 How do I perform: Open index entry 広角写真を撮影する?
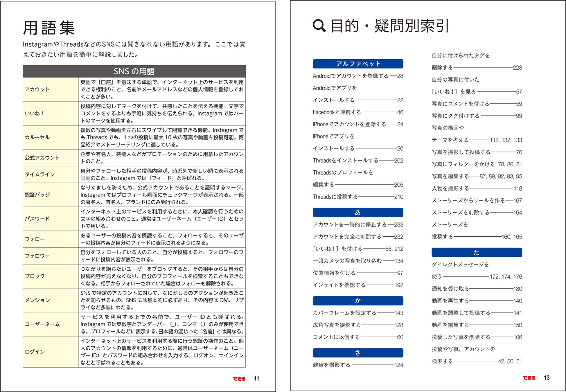click(x=337, y=325)
